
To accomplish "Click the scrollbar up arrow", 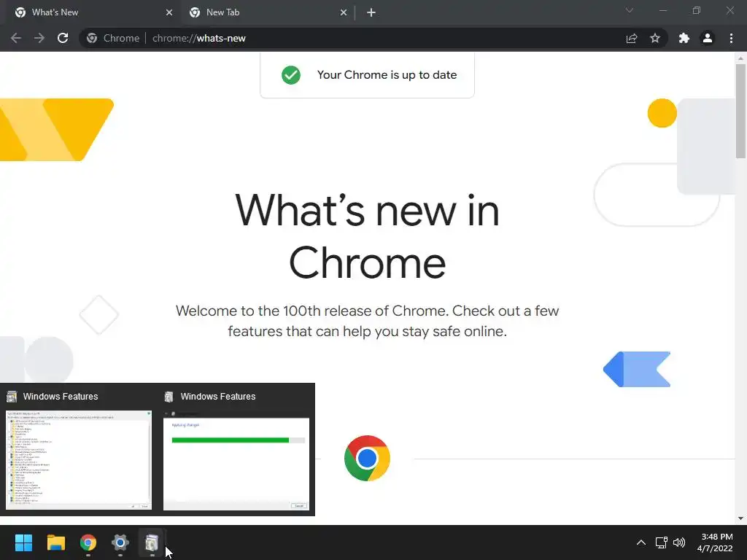I will click(x=740, y=58).
